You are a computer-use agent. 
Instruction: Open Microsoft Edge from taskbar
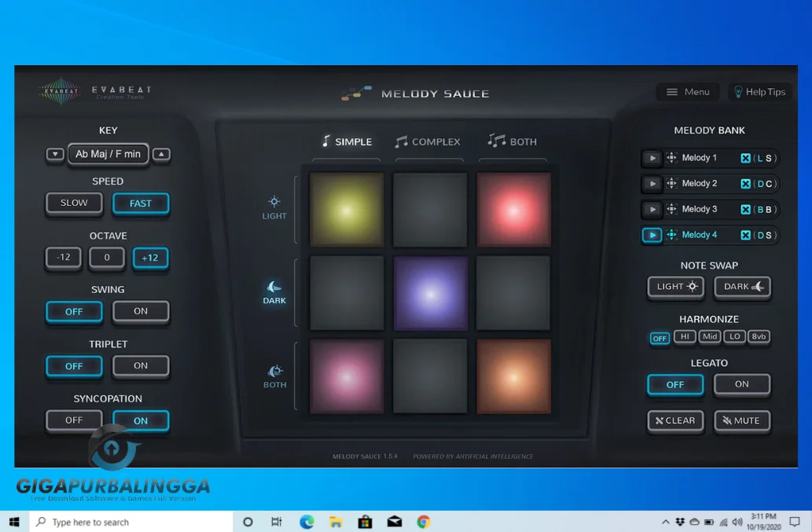pos(307,522)
